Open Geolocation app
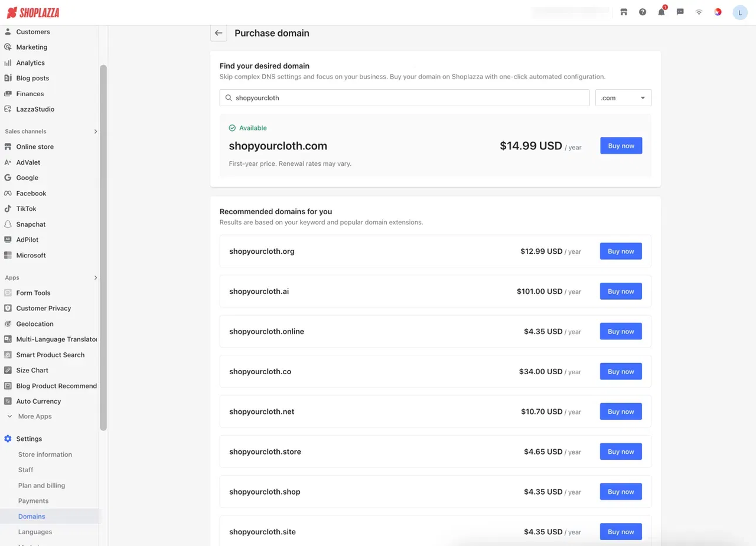This screenshot has width=756, height=546. [35, 324]
